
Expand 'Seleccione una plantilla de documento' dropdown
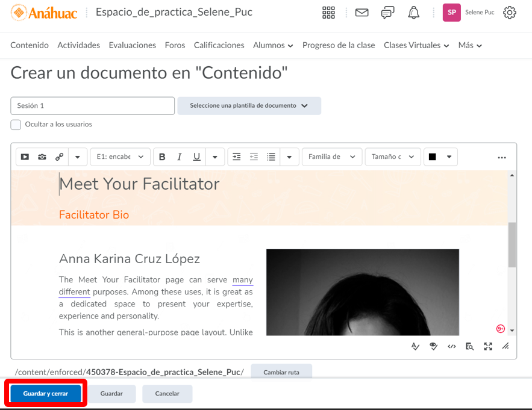coord(249,106)
